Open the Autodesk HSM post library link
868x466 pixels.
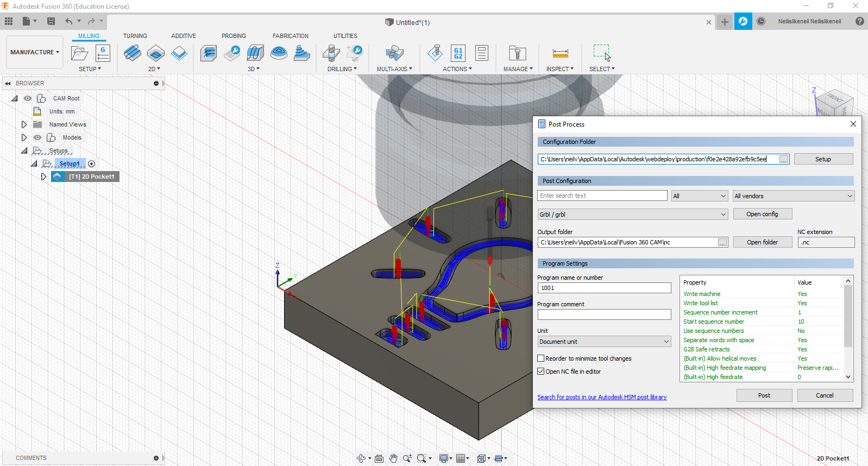(x=602, y=397)
